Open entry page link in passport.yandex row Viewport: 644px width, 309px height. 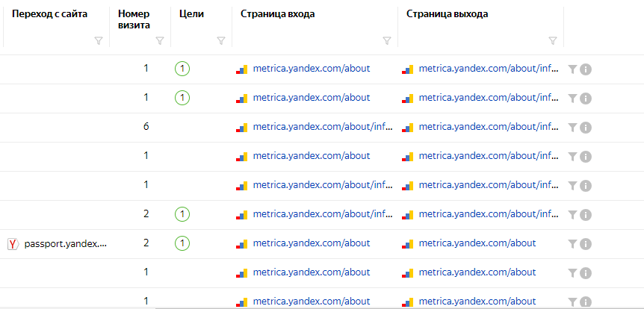coord(312,243)
